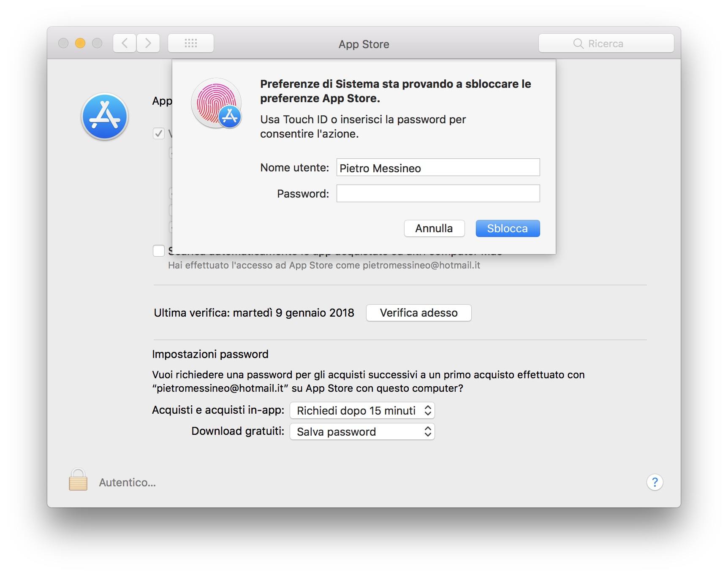The height and width of the screenshot is (575, 728).
Task: Click the yellow minimize window button
Action: [x=80, y=43]
